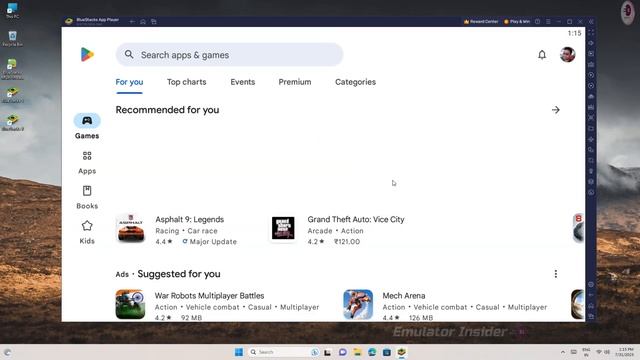Click the BlueStacks taskbar icon

click(x=402, y=352)
